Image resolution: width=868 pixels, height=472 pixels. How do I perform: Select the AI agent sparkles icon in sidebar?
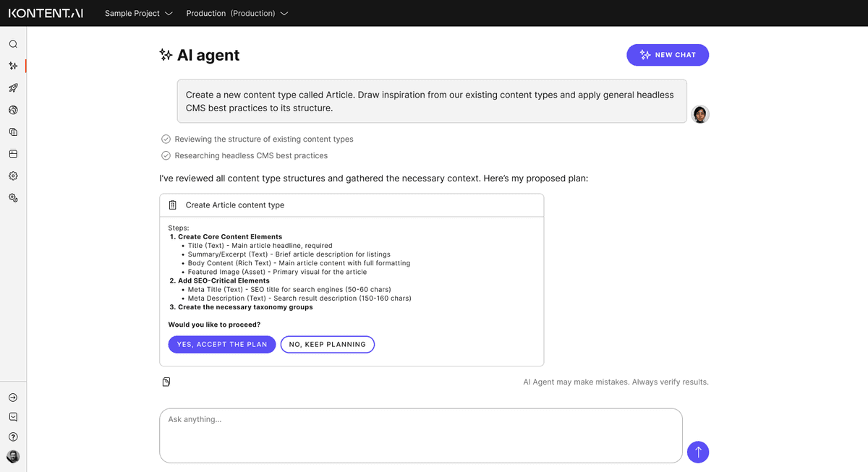pos(13,66)
